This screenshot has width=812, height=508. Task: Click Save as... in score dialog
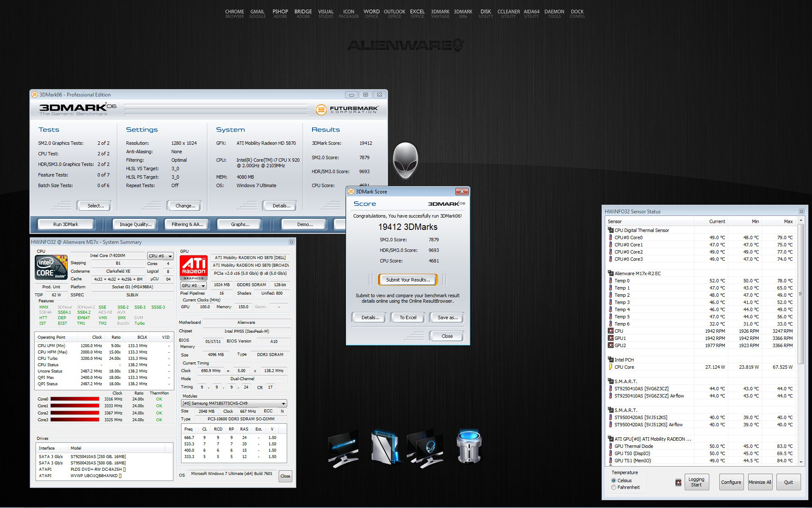[x=447, y=317]
